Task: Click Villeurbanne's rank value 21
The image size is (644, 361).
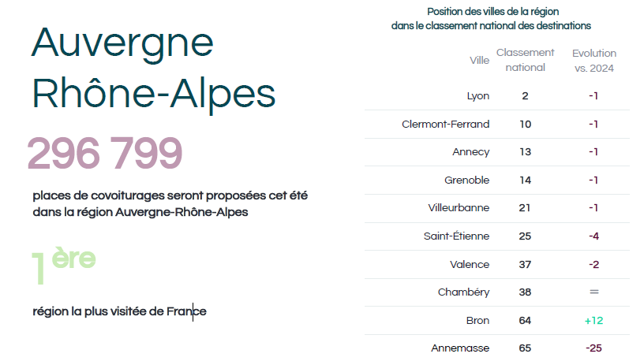Action: pos(525,208)
